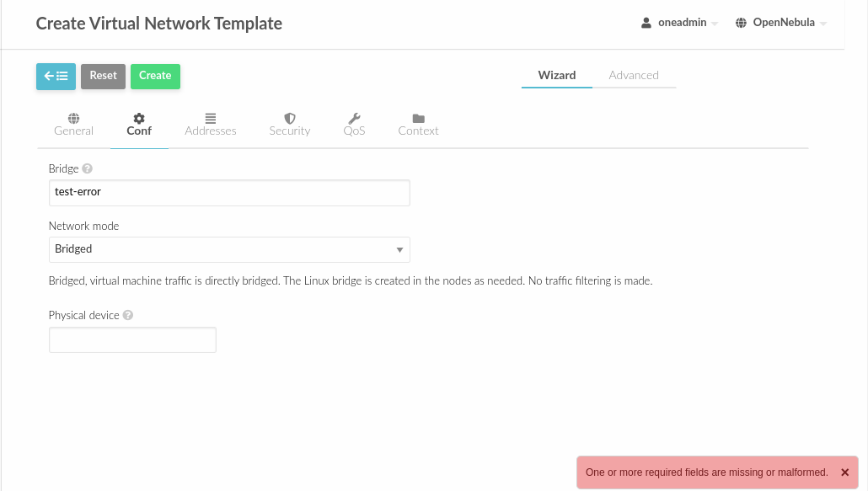868x491 pixels.
Task: Dismiss the required fields error message
Action: click(x=844, y=472)
